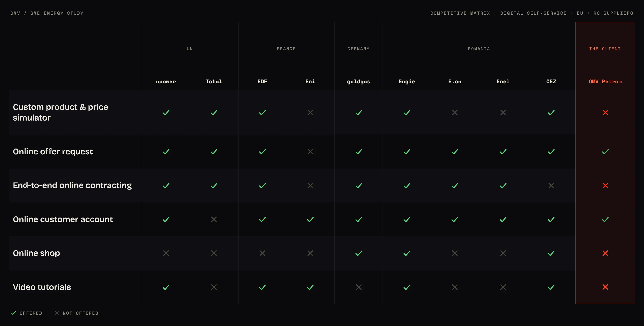Select the 'Video tutorials' row label
The width and height of the screenshot is (644, 326).
coord(42,287)
